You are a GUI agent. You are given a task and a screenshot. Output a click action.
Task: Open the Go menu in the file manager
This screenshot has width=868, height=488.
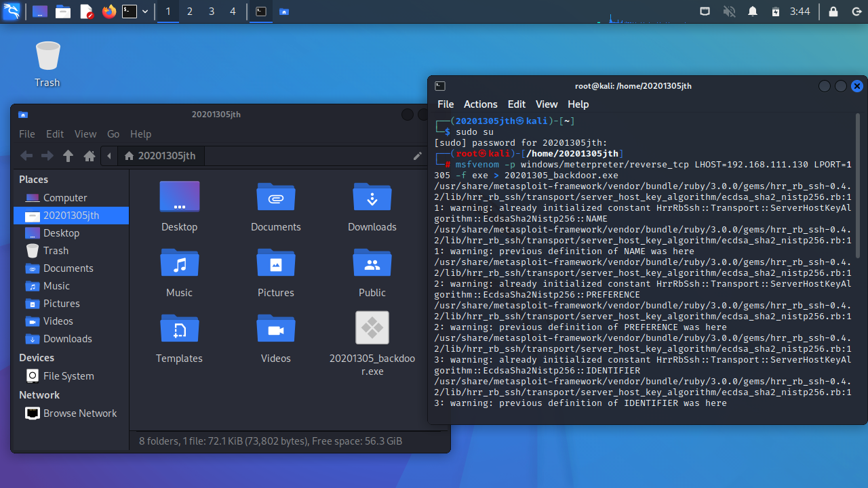tap(113, 134)
